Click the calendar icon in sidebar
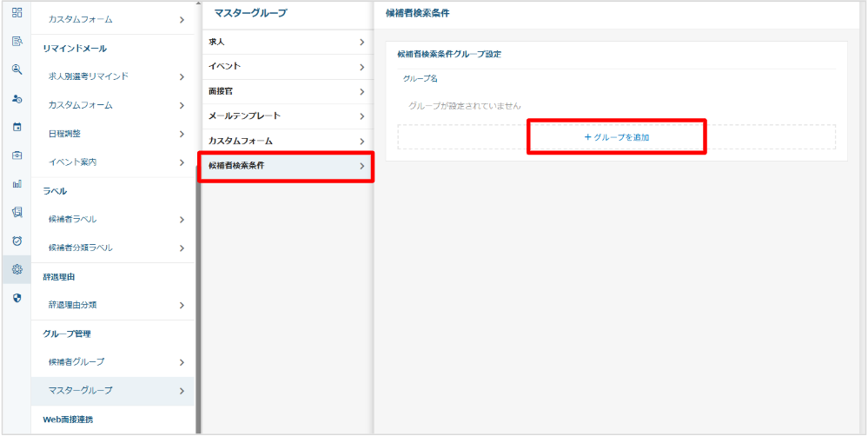 pos(17,127)
